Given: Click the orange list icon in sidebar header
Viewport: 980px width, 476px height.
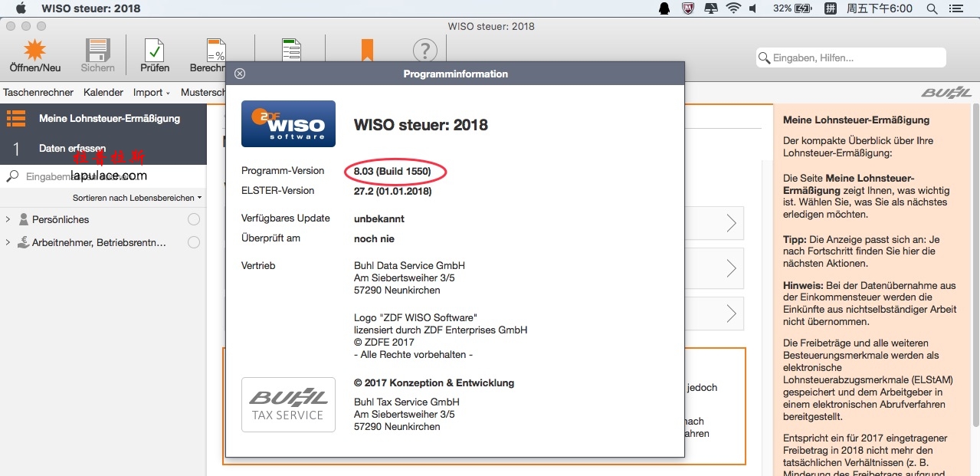Looking at the screenshot, I should pyautogui.click(x=16, y=118).
